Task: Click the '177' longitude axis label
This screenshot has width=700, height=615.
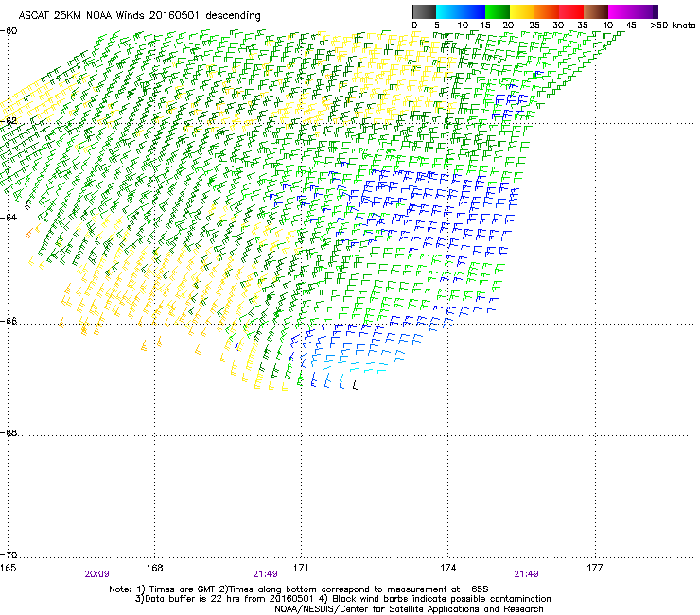Action: pos(595,568)
